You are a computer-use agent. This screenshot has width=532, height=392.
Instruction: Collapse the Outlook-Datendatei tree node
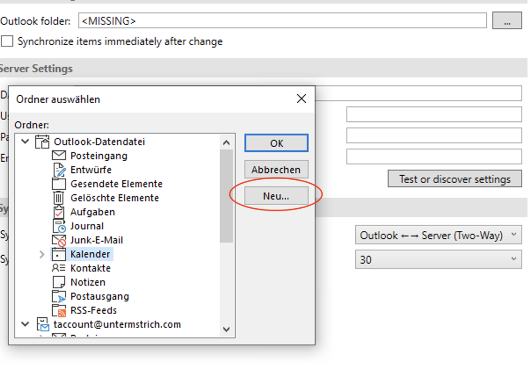[25, 142]
